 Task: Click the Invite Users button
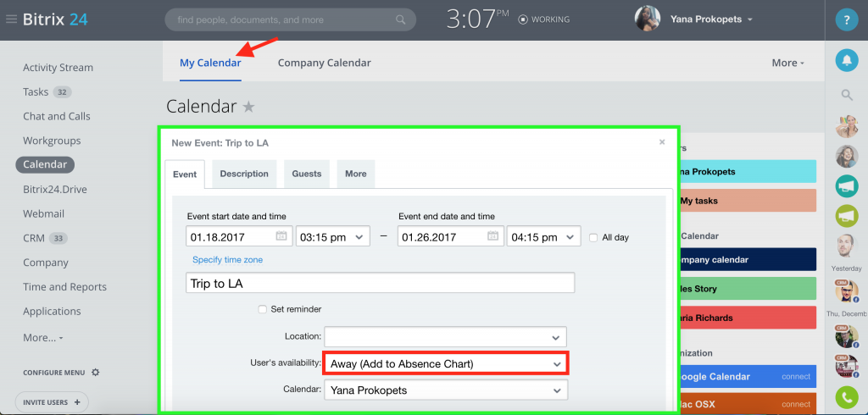click(x=52, y=402)
